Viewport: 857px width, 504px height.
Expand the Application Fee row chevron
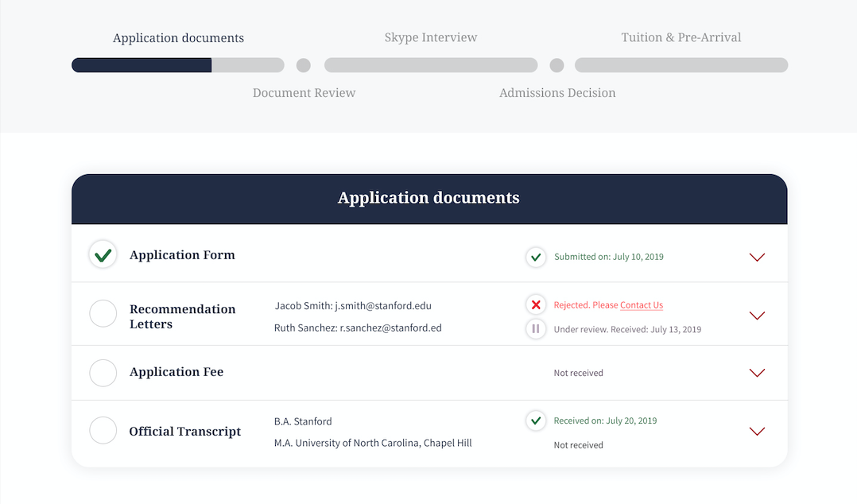pyautogui.click(x=757, y=373)
